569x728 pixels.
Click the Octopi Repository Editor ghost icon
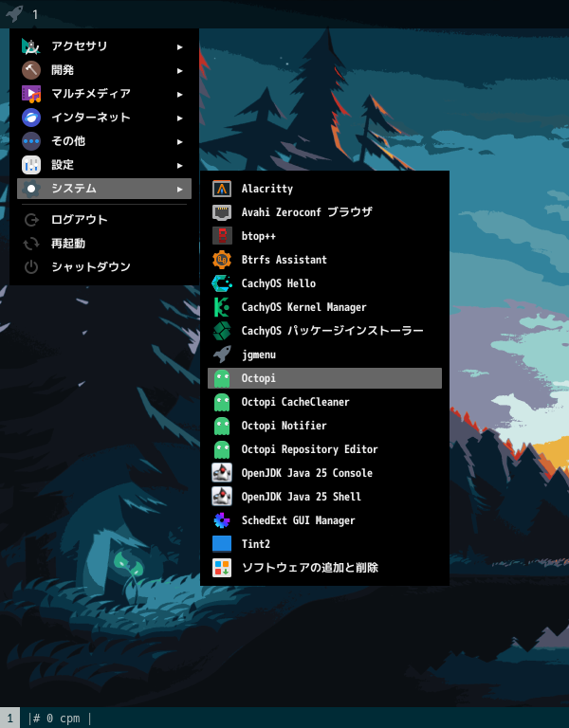(x=222, y=449)
